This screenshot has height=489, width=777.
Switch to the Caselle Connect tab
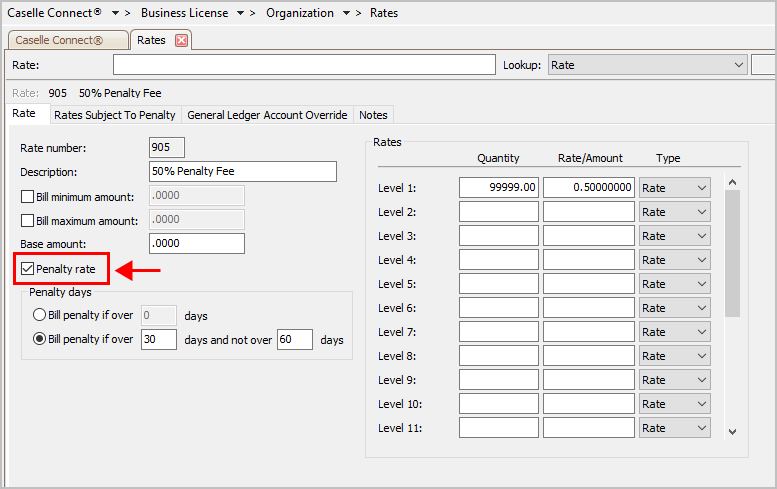click(x=68, y=40)
